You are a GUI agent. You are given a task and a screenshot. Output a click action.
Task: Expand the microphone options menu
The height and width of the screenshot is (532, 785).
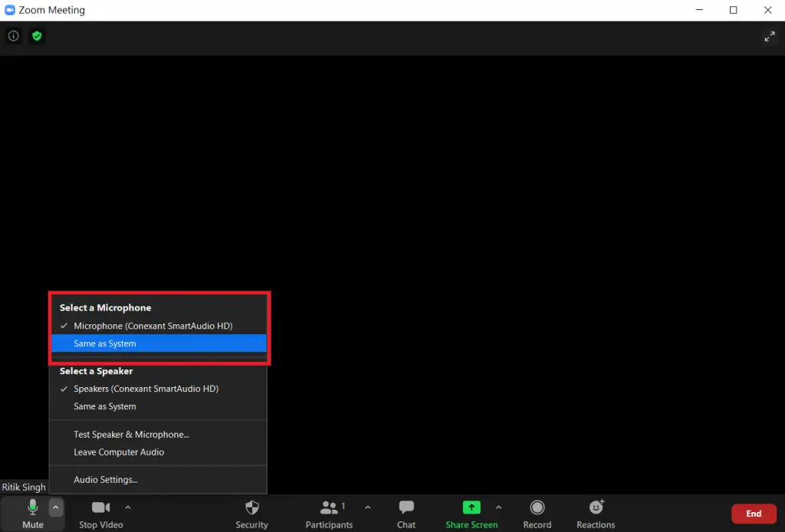click(x=55, y=507)
